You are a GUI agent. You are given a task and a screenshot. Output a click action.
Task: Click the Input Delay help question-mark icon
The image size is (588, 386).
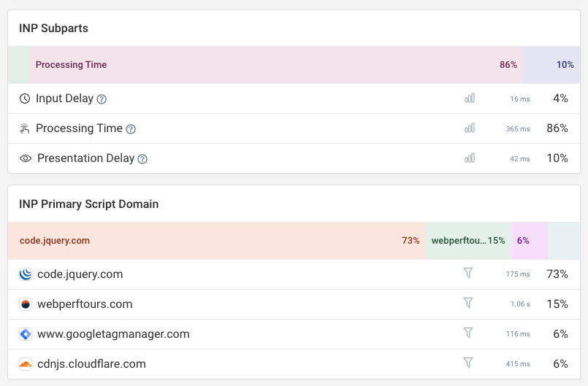pyautogui.click(x=102, y=99)
